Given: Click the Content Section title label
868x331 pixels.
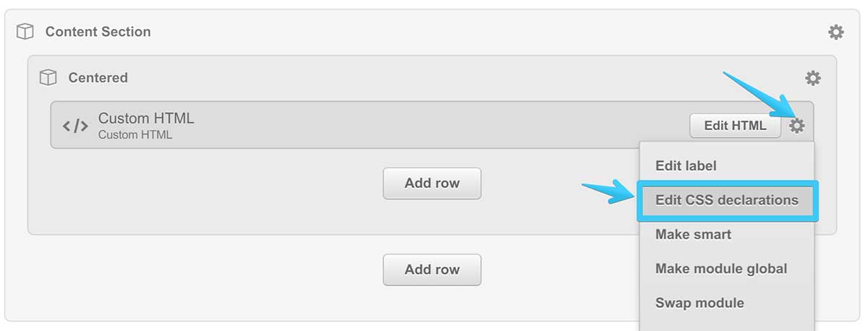Looking at the screenshot, I should coord(98,32).
